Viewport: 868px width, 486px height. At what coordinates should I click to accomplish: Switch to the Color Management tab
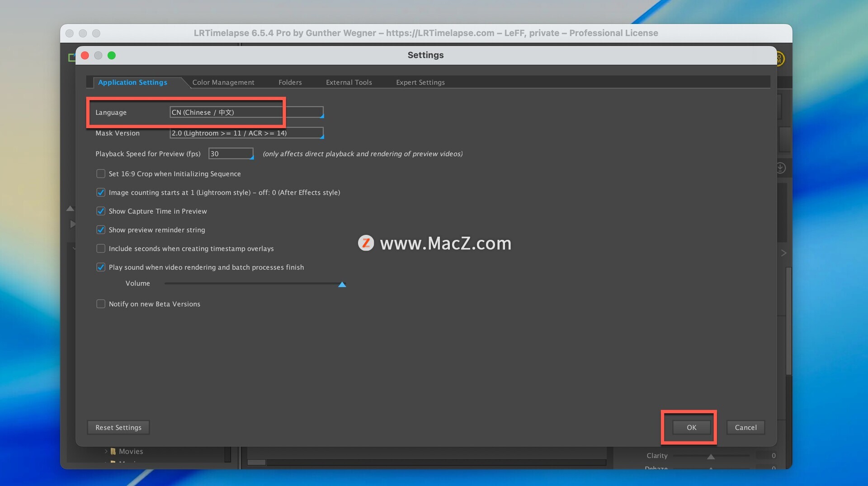(223, 82)
